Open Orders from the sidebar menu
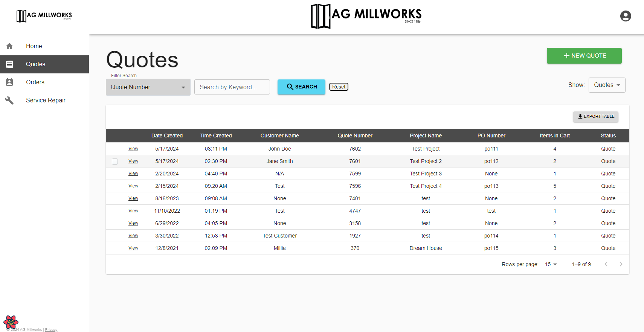 pyautogui.click(x=35, y=82)
